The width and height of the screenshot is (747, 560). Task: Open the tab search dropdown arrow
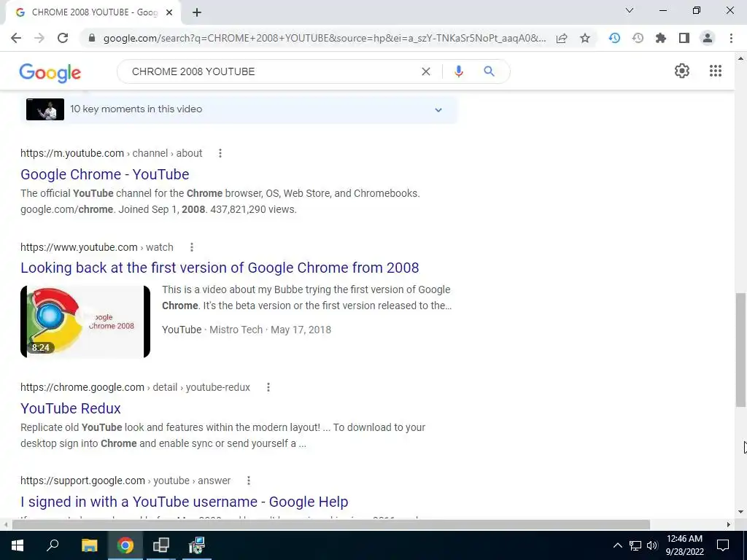click(x=630, y=10)
